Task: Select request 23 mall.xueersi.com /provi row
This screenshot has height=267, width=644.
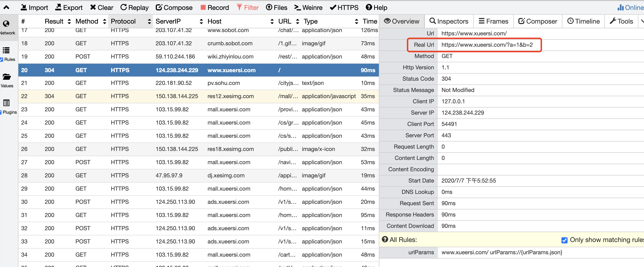Action: point(198,109)
